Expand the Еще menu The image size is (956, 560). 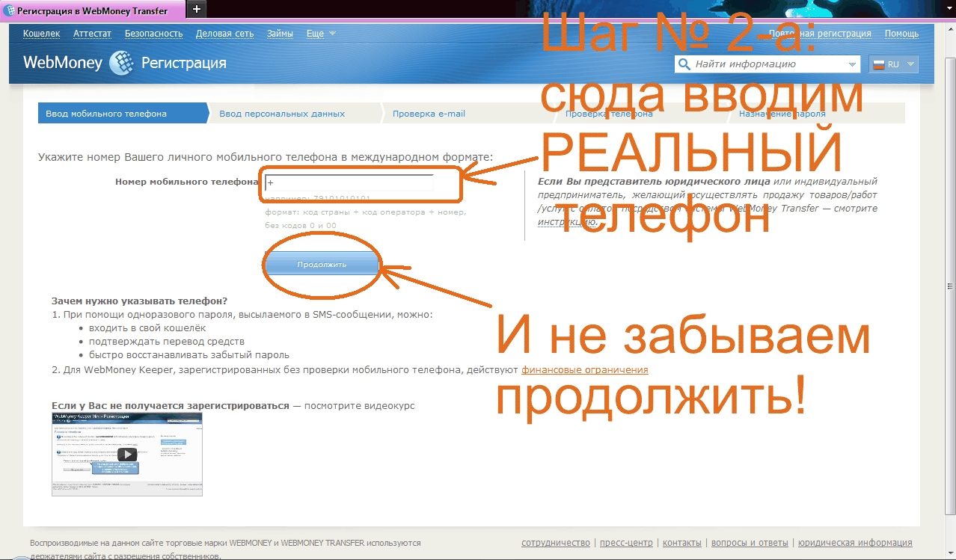(321, 34)
